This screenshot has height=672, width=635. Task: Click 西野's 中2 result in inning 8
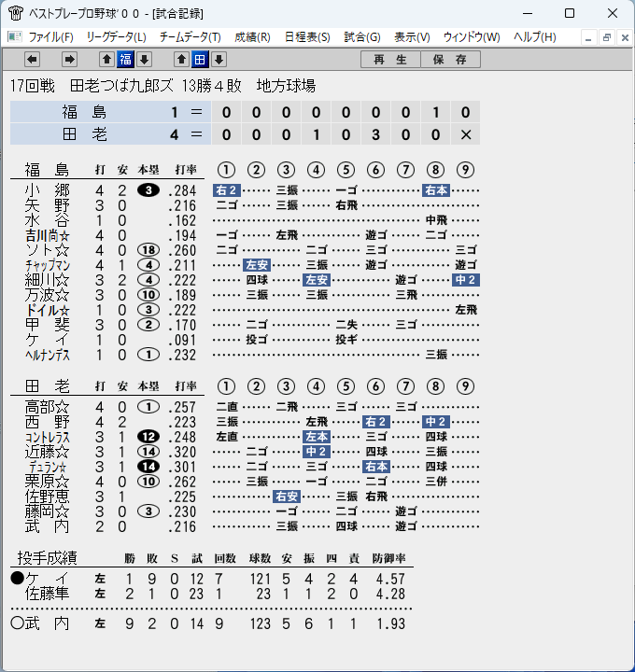coord(435,422)
